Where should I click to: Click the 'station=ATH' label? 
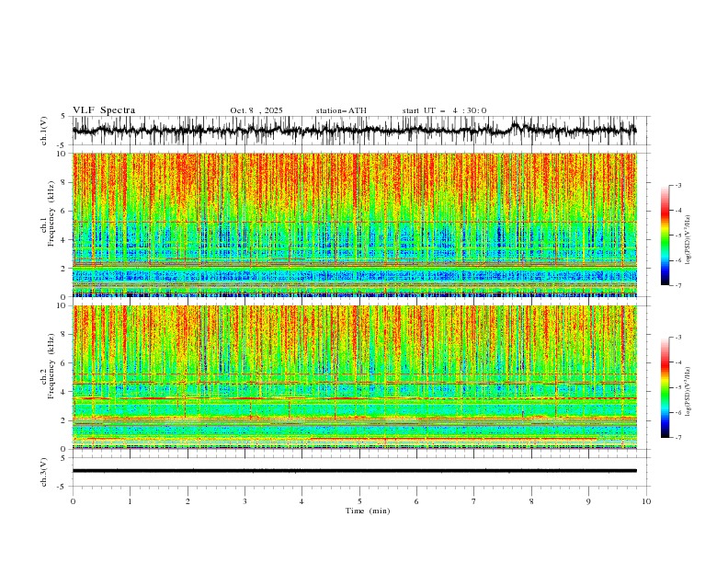(341, 110)
